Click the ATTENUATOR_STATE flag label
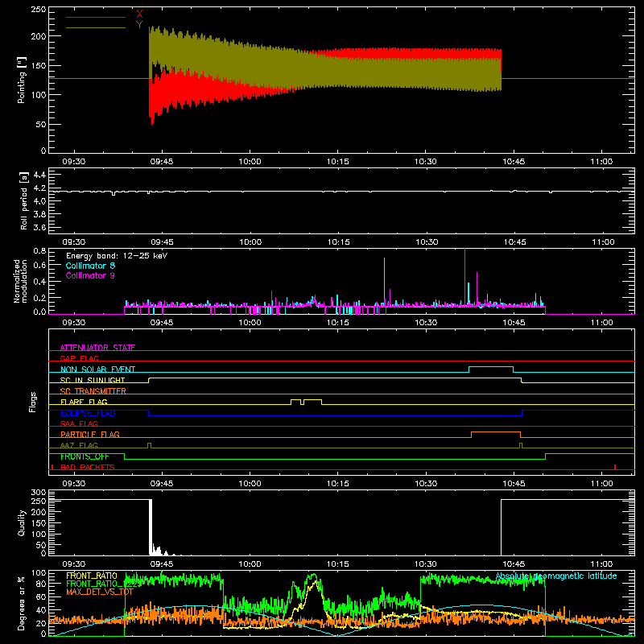644x644 pixels. (x=97, y=348)
